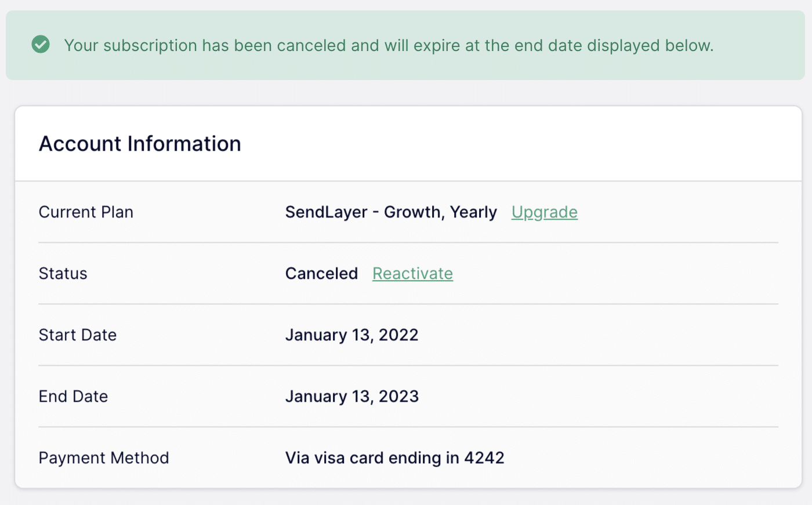
Task: Select the Status row label
Action: pos(63,273)
